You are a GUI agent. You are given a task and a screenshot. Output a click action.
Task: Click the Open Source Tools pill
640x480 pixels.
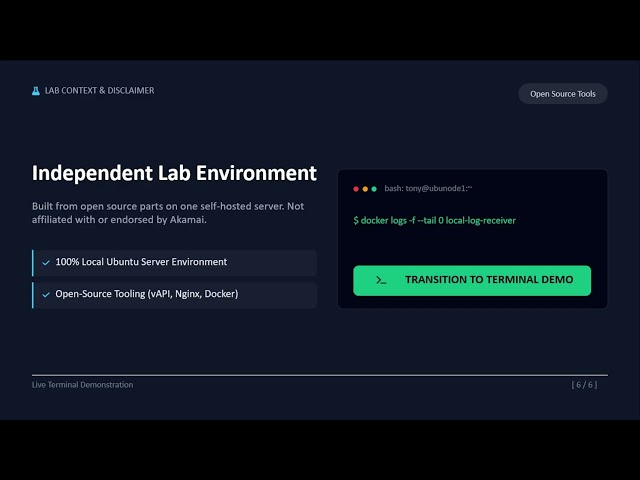[x=562, y=94]
